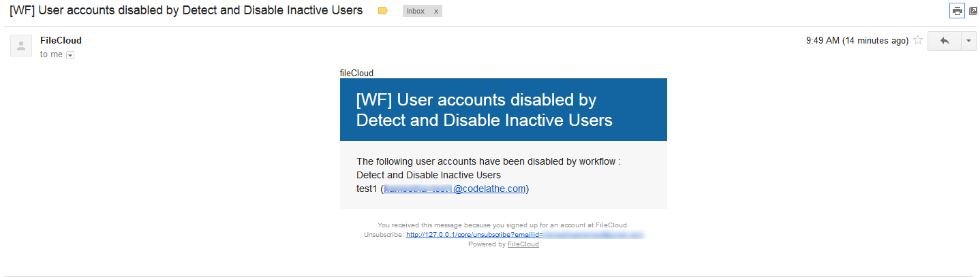Click the Inbox label tag
Image resolution: width=980 pixels, height=277 pixels.
(416, 12)
